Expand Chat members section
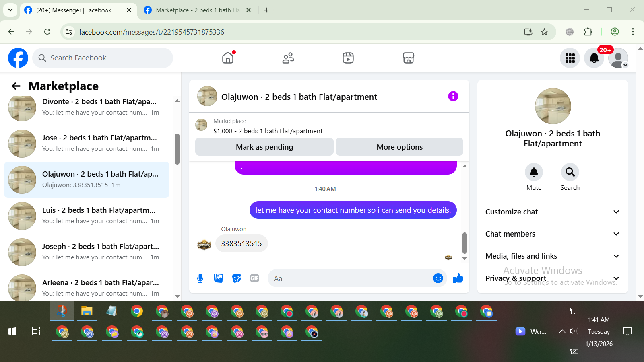 [553, 234]
